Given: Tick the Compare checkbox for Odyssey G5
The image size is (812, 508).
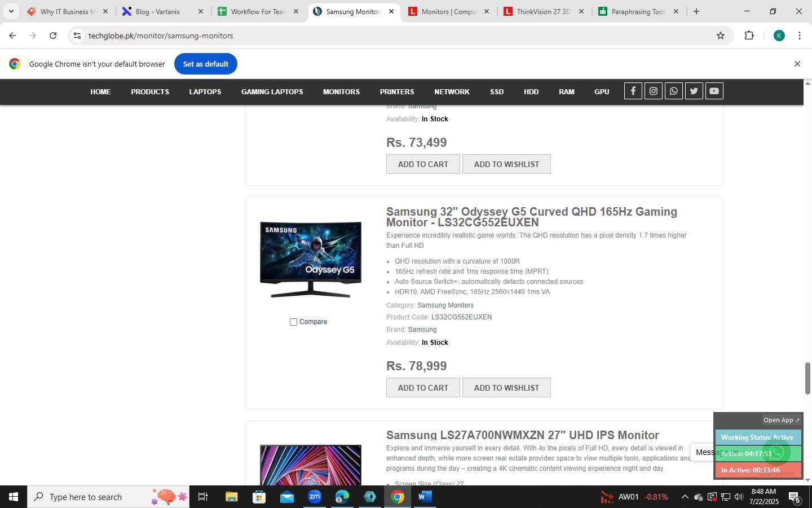Looking at the screenshot, I should [x=293, y=322].
